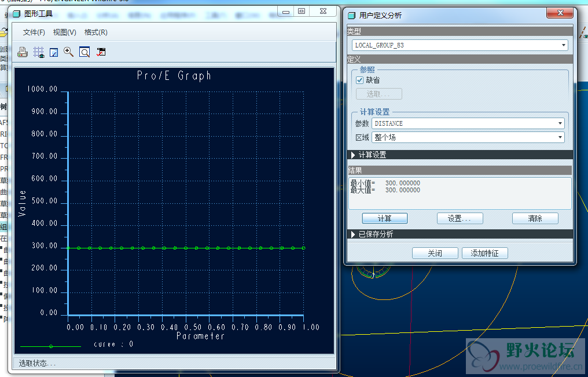
Task: Open the graph format options icon
Action: click(x=101, y=52)
